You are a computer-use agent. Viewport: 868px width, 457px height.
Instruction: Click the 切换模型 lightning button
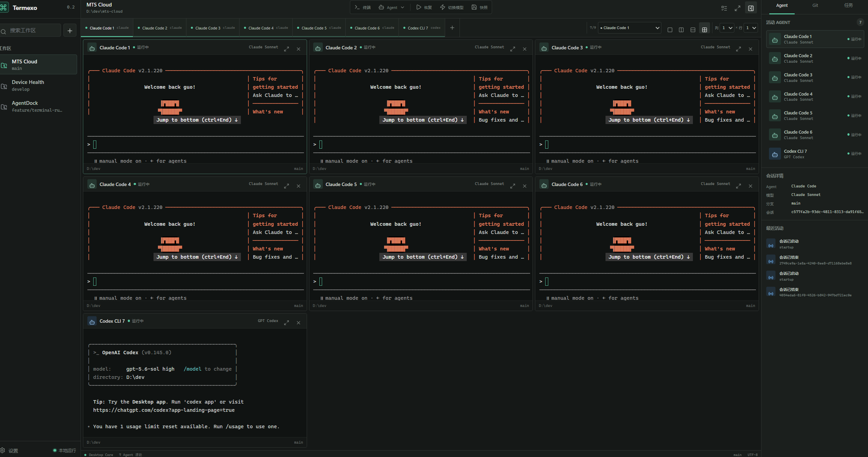(452, 8)
